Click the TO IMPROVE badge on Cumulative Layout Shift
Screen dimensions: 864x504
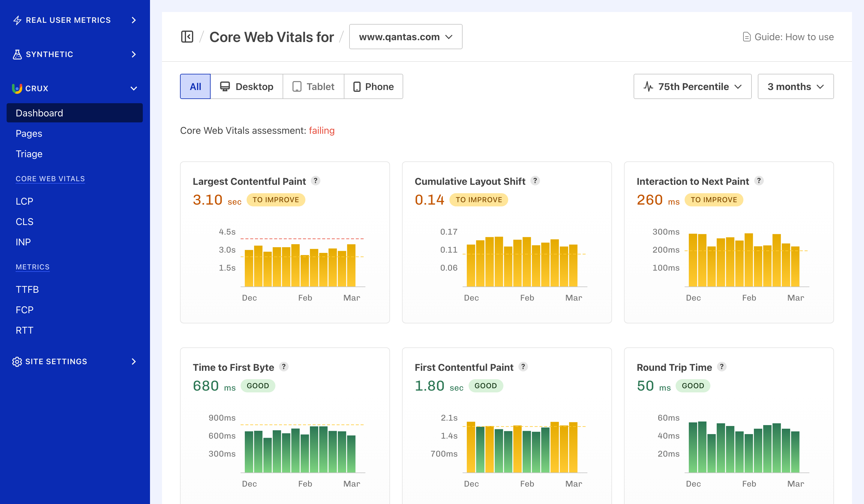coord(479,199)
